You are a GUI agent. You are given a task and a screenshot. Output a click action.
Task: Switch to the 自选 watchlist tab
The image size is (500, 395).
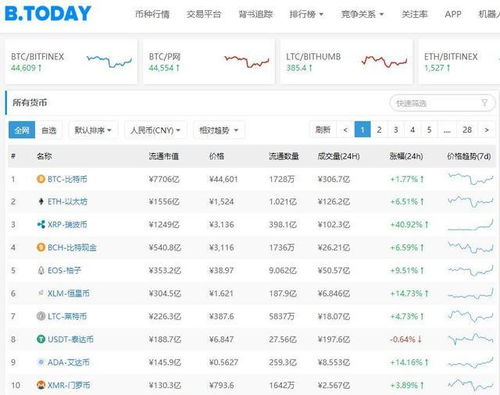[x=49, y=130]
